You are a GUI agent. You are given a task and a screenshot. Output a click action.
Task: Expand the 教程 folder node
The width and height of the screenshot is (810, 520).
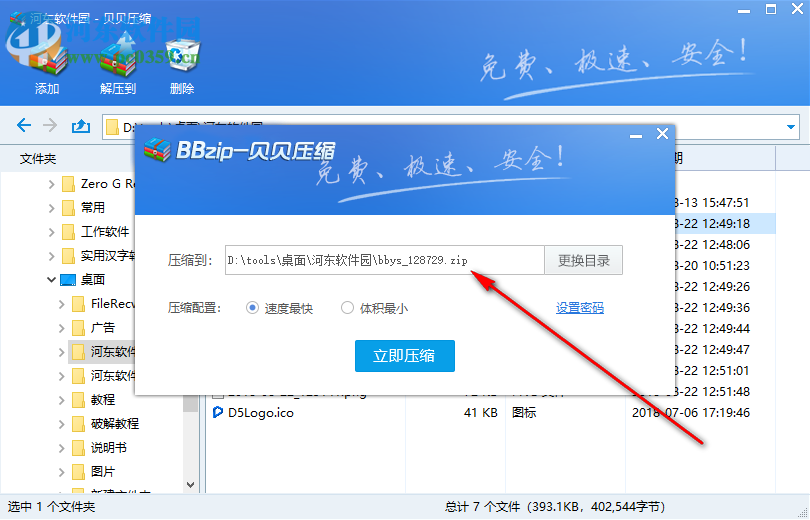61,400
